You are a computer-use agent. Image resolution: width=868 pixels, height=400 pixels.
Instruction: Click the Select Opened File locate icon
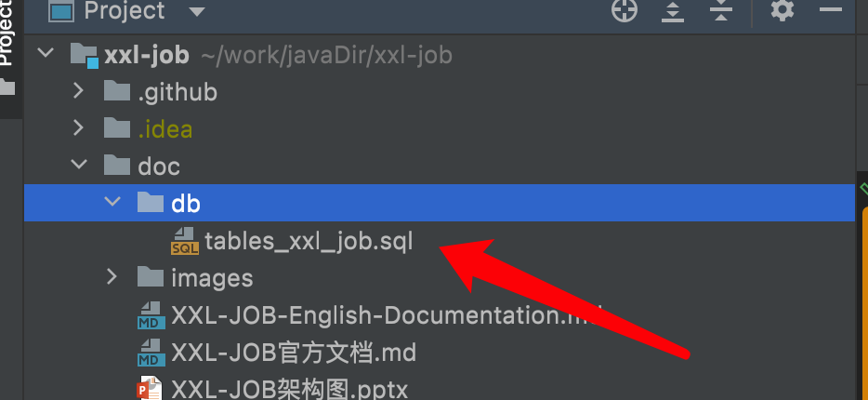pos(625,11)
